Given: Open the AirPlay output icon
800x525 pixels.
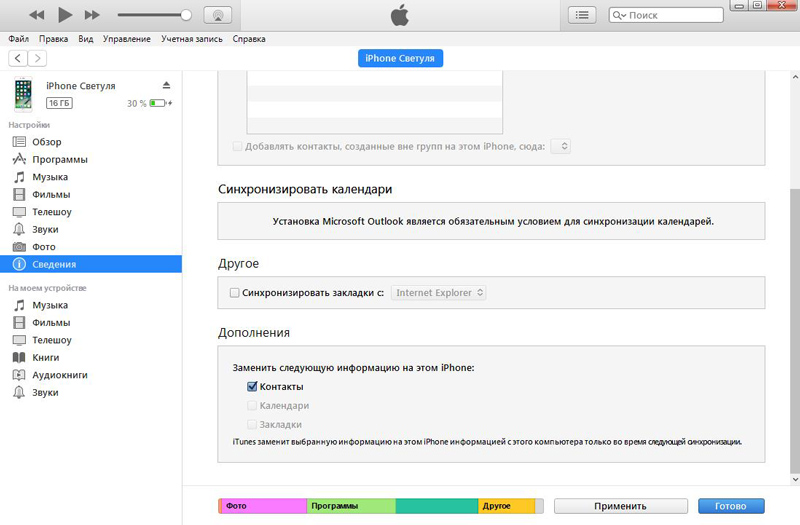Looking at the screenshot, I should pos(218,15).
